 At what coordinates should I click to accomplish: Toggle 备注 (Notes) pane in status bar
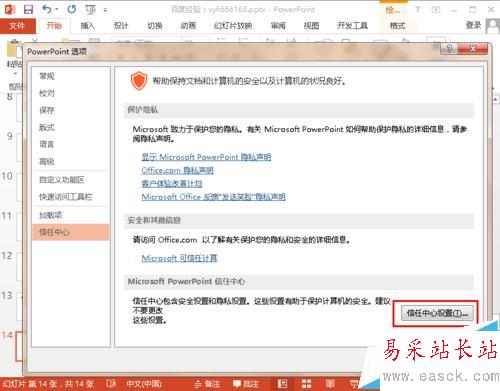coord(207,384)
